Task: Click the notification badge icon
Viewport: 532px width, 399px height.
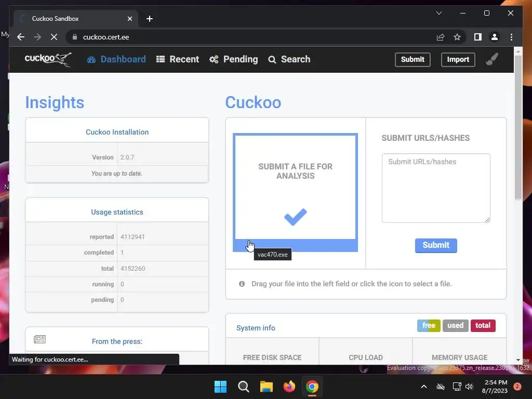Action: point(517,386)
